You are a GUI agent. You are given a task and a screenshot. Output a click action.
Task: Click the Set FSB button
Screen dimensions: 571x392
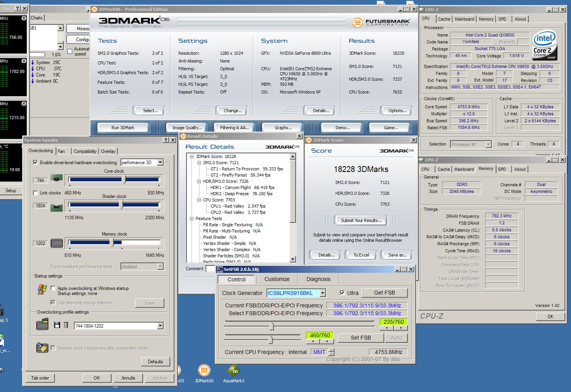[x=360, y=338]
